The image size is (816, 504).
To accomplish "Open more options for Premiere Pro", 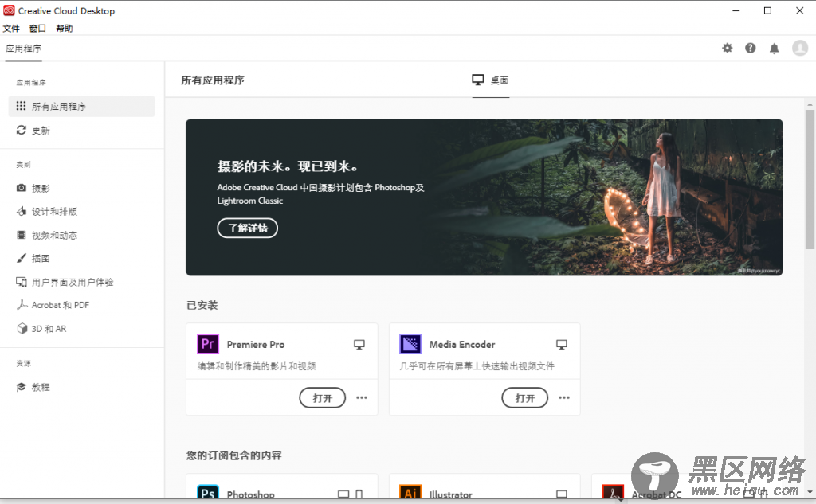I will [362, 398].
